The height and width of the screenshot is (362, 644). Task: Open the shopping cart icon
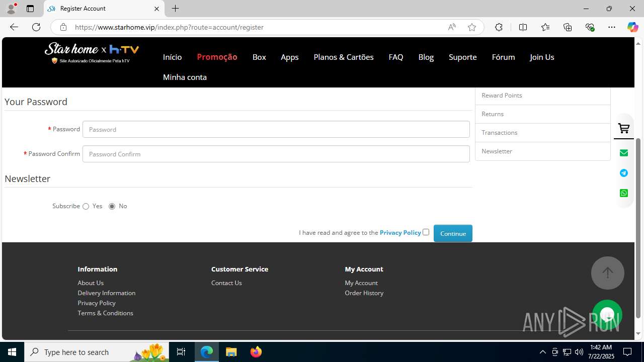coord(624,129)
